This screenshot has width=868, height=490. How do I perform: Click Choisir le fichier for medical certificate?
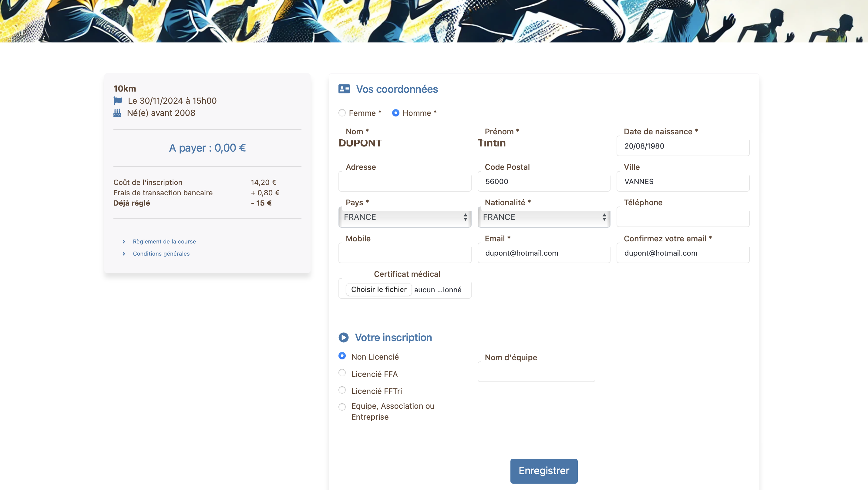(378, 290)
